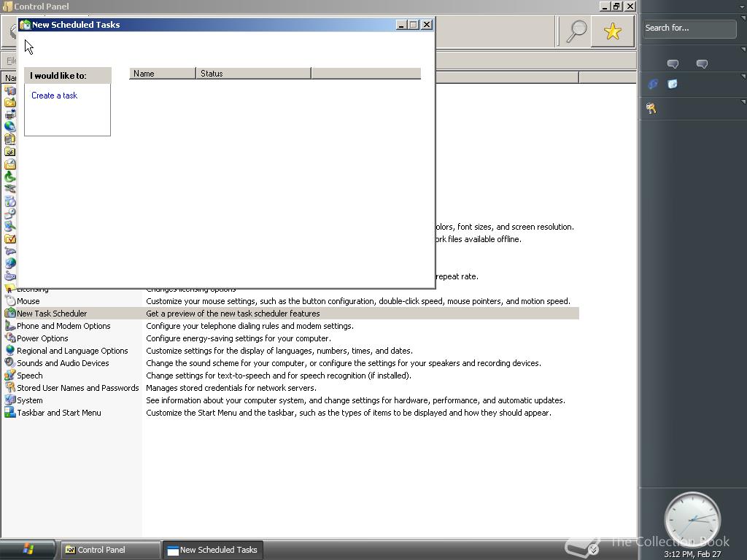The height and width of the screenshot is (560, 747).
Task: Select the New Task Scheduler item name
Action: [52, 314]
